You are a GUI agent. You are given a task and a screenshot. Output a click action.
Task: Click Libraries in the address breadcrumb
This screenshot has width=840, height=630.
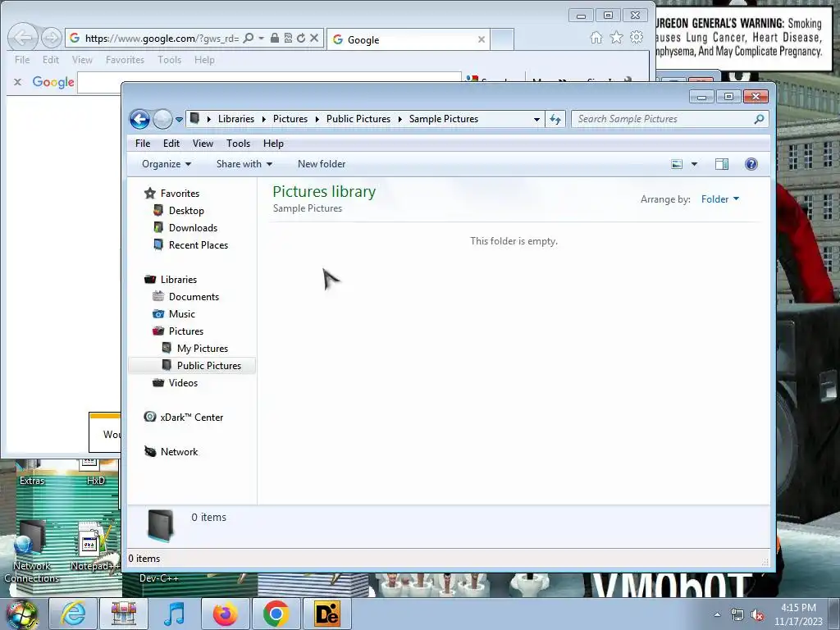click(236, 119)
